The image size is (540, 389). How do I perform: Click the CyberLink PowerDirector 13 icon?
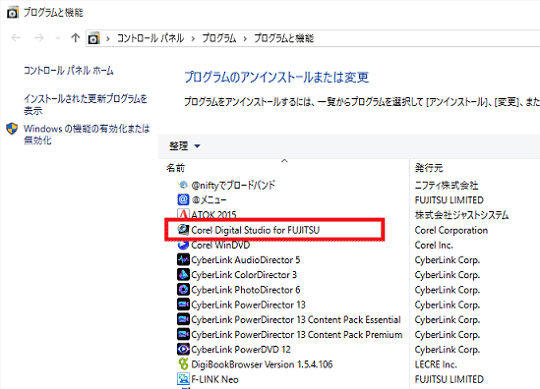coord(183,305)
